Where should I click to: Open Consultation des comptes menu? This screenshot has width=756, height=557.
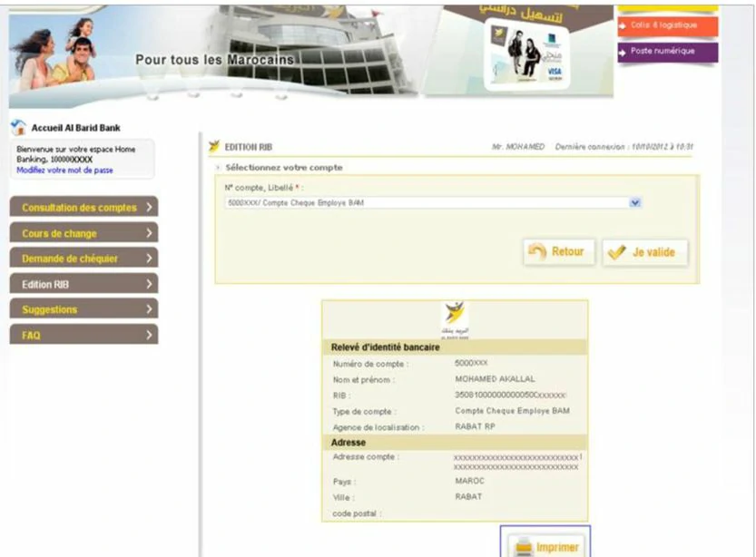click(x=83, y=207)
